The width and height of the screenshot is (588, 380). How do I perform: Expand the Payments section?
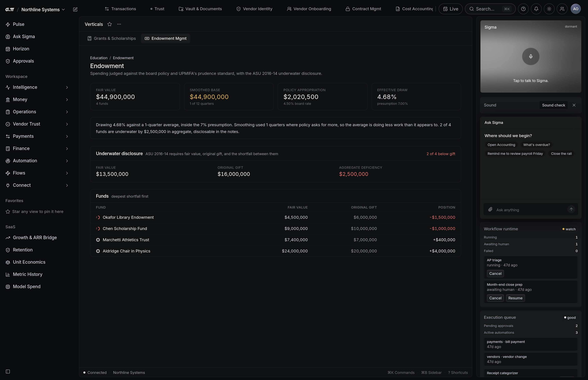(x=37, y=136)
